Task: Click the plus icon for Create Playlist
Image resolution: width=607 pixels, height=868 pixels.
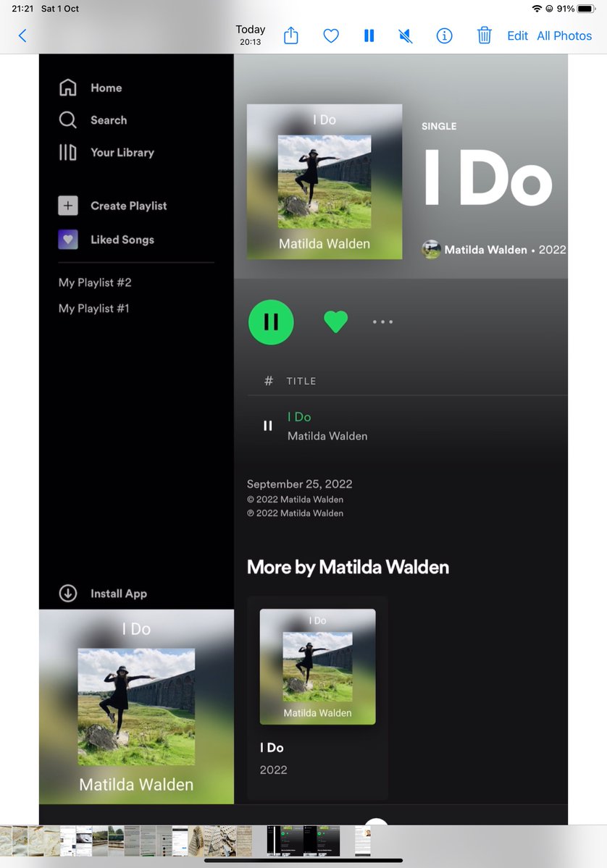Action: [67, 206]
